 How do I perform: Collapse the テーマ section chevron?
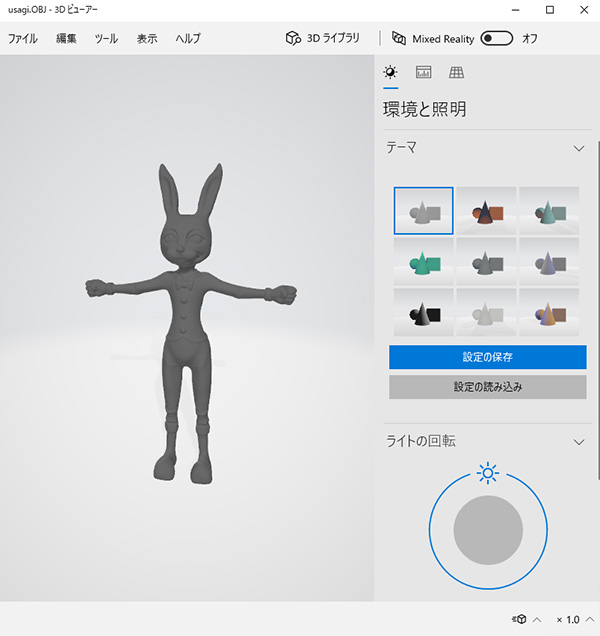[x=578, y=148]
